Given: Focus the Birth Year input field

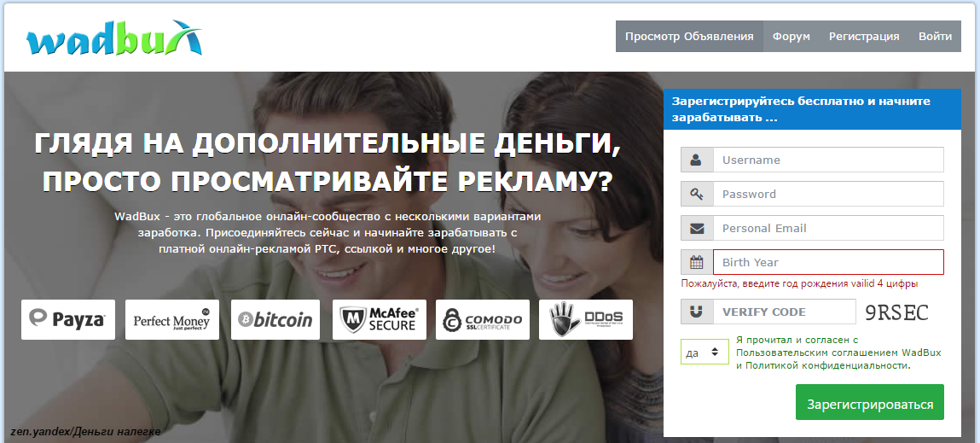Looking at the screenshot, I should (828, 262).
